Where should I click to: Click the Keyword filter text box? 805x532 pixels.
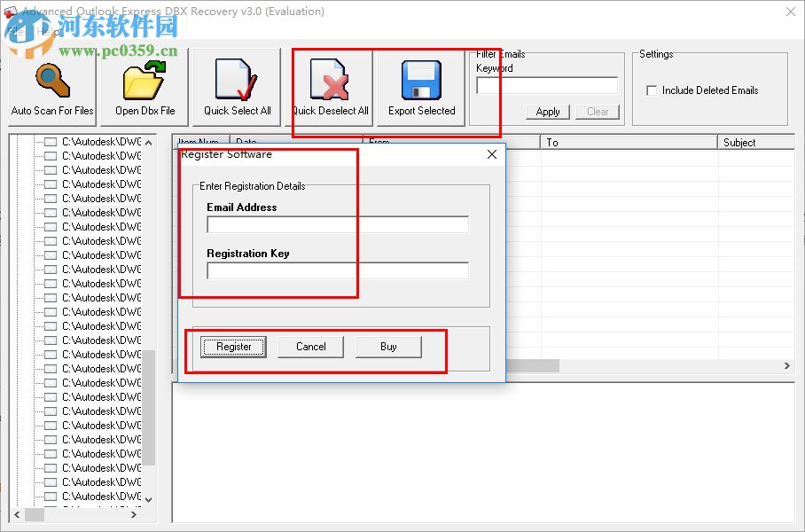tap(547, 85)
